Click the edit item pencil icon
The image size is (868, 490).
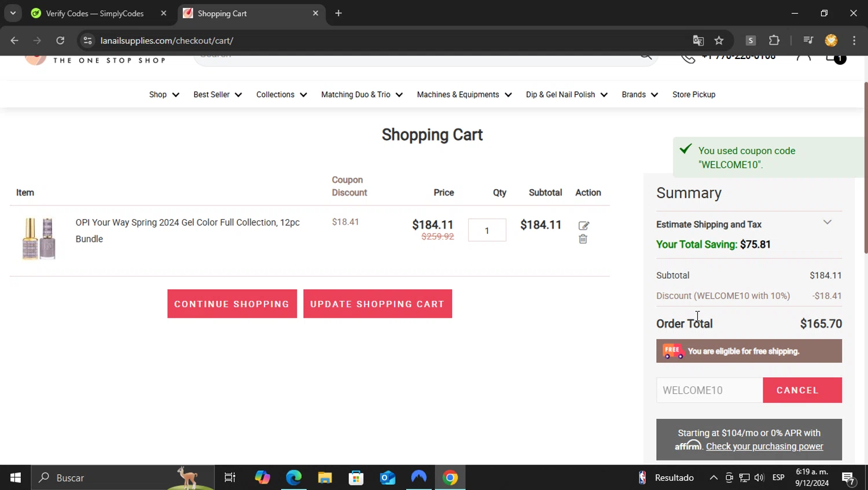click(583, 226)
